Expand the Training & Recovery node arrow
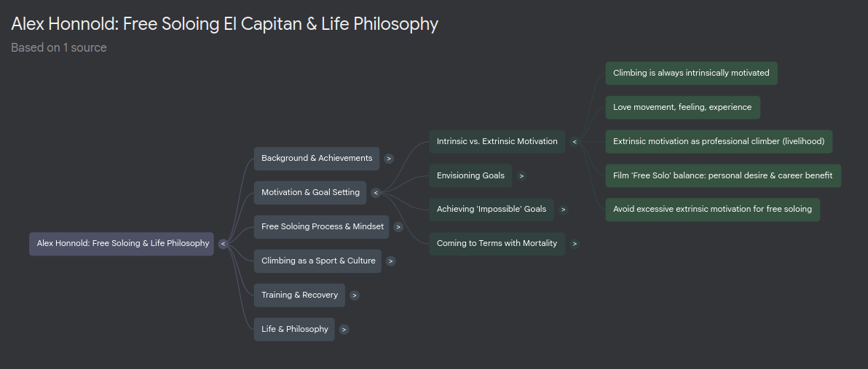Screen dimensions: 868x369 [355, 295]
